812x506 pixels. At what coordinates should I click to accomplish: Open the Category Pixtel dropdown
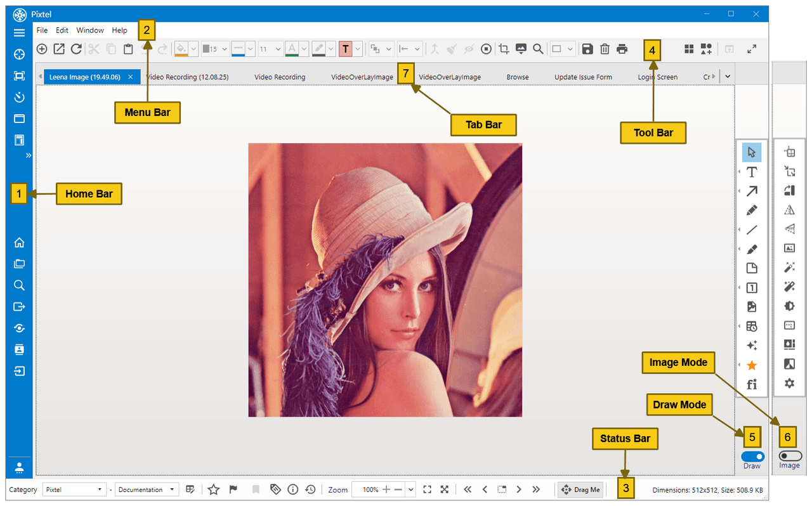[x=74, y=490]
